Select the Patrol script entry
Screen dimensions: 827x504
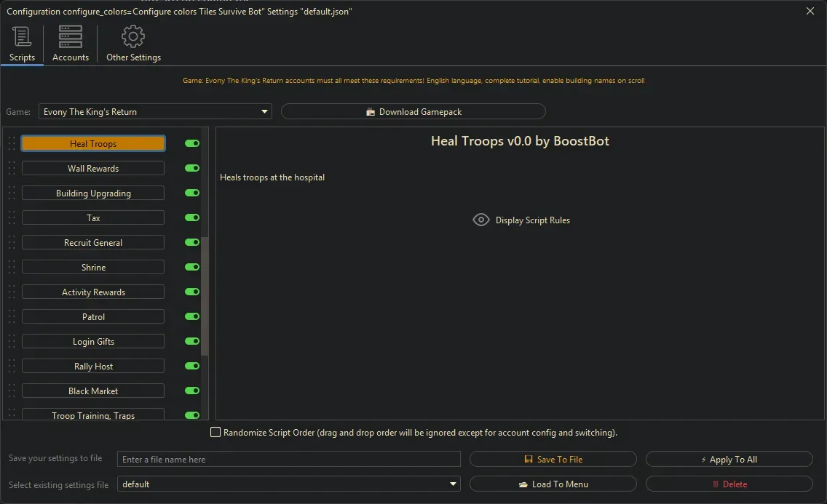(x=93, y=317)
